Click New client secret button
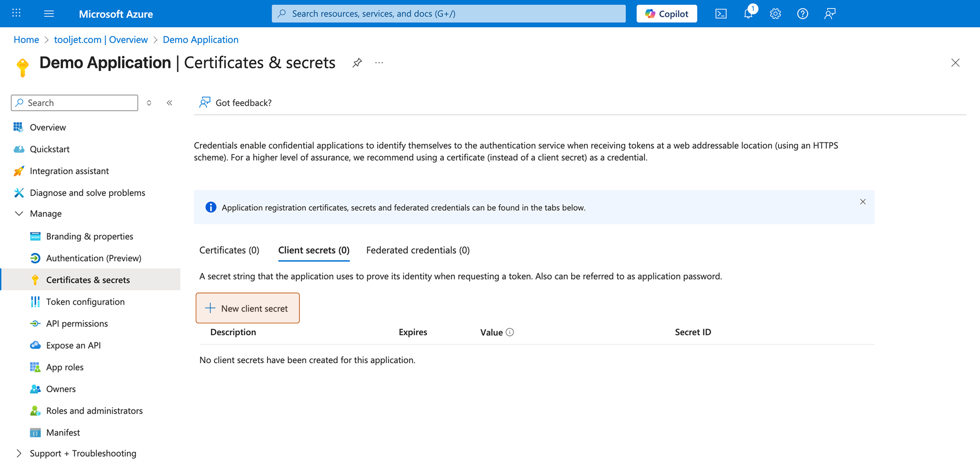 [248, 308]
